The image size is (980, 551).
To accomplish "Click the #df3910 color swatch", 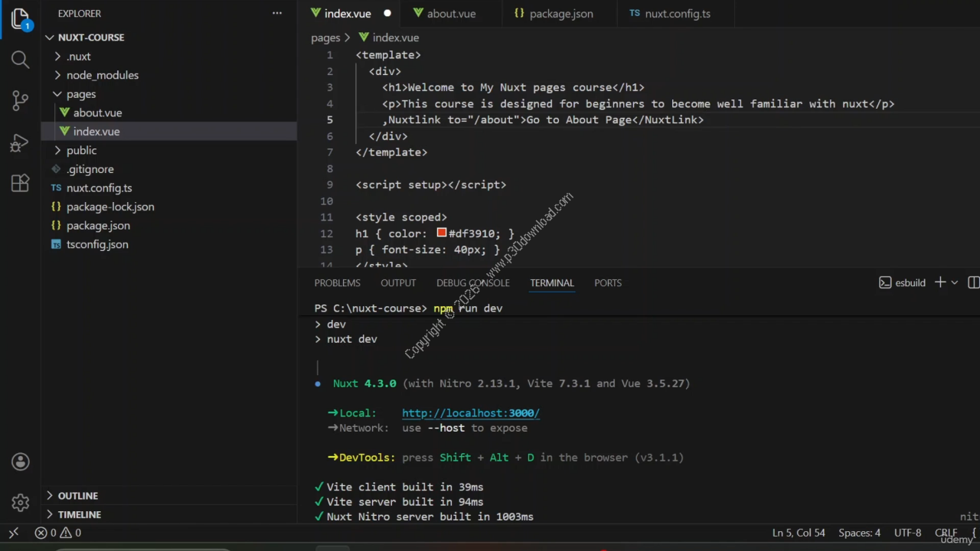I will [442, 233].
